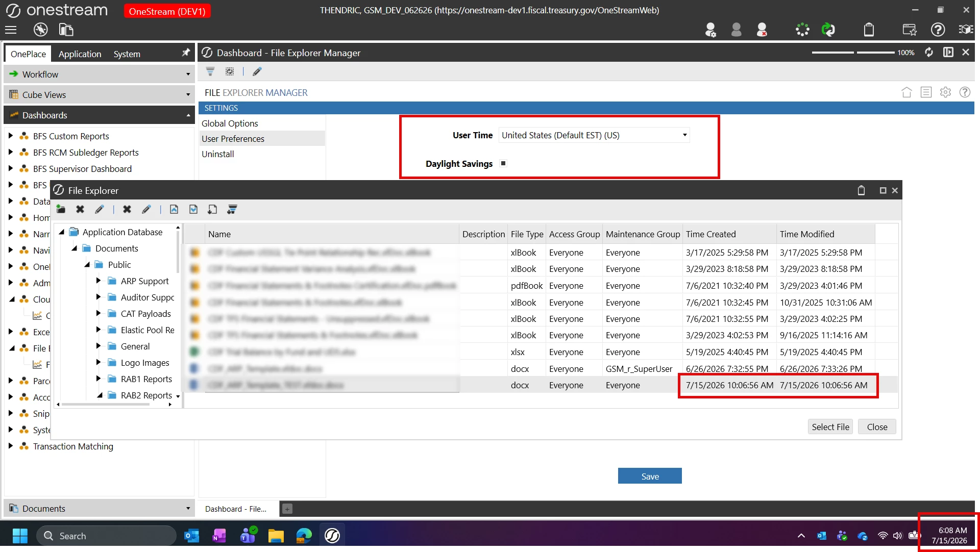Screen dimensions: 980x552
Task: Refresh the File Explorer Manager dashboard
Action: [x=929, y=53]
